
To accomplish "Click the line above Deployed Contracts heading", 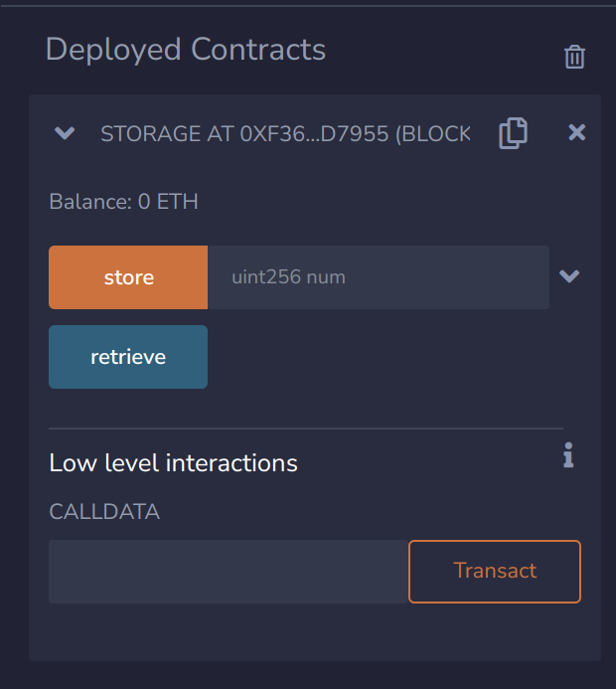I will pos(308,6).
